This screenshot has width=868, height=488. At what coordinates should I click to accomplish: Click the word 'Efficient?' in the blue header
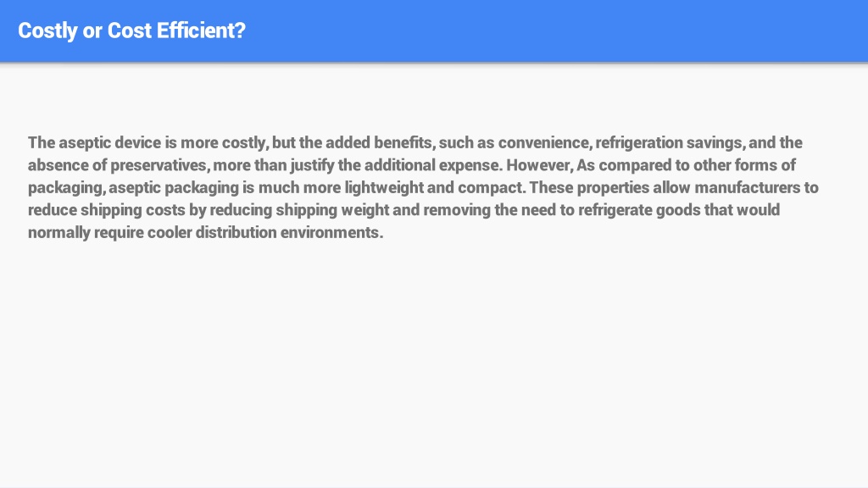(201, 30)
